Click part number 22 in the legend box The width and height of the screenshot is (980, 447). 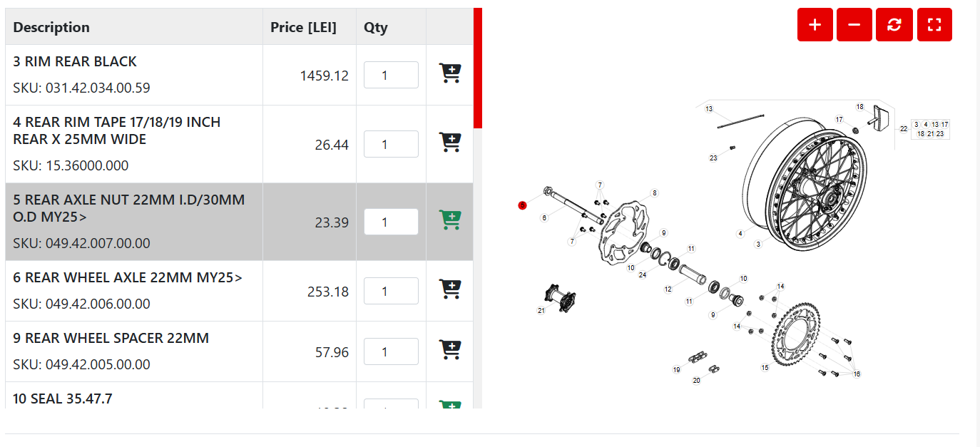click(904, 128)
